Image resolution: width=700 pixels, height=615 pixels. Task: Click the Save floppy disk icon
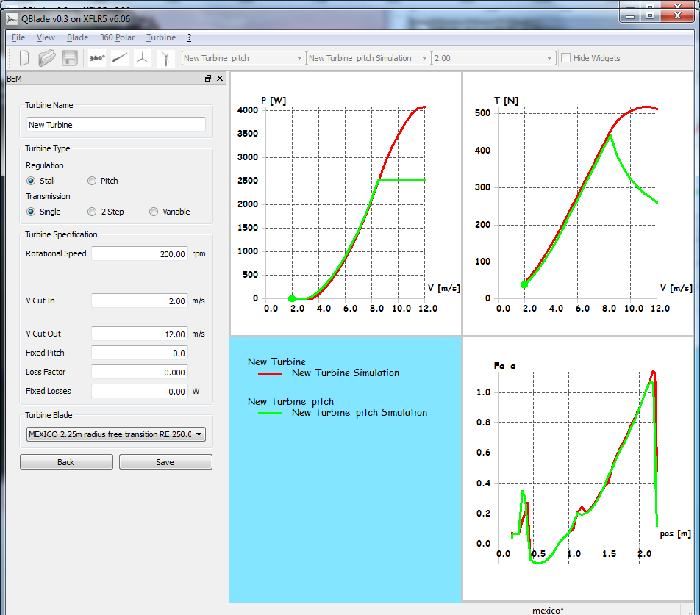pos(70,58)
